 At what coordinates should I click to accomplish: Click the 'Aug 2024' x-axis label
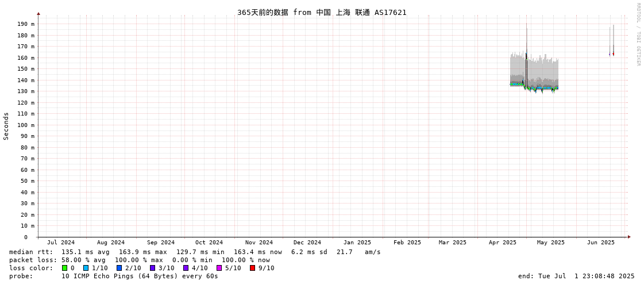click(x=111, y=243)
